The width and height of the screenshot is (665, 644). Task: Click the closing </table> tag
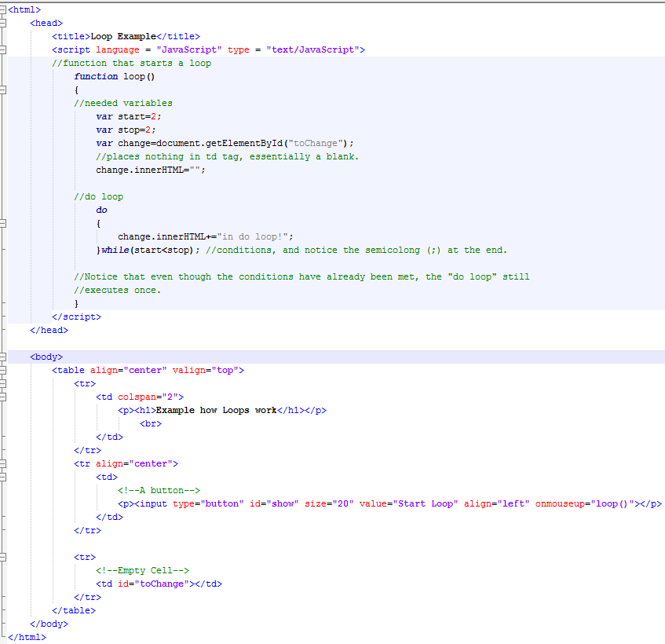coord(74,610)
